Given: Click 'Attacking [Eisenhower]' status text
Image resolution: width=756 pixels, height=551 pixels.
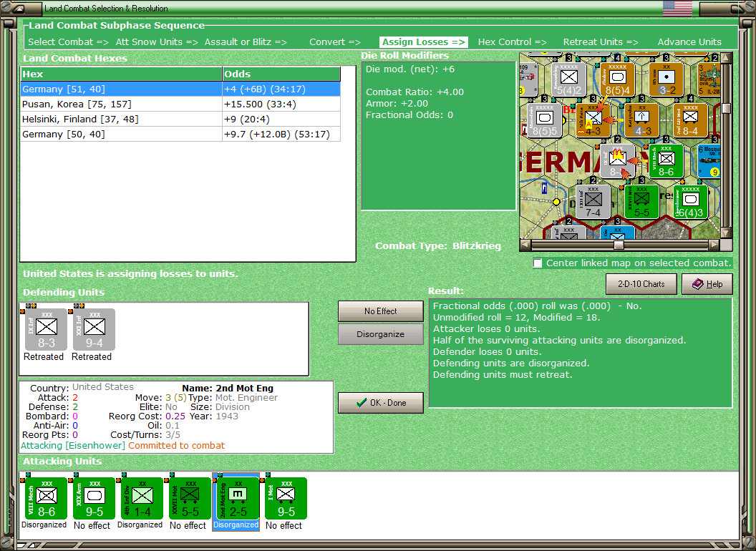Looking at the screenshot, I should pyautogui.click(x=73, y=445).
